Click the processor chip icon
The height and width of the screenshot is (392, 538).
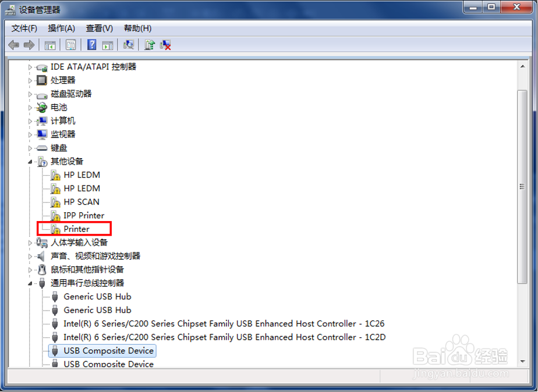[42, 80]
